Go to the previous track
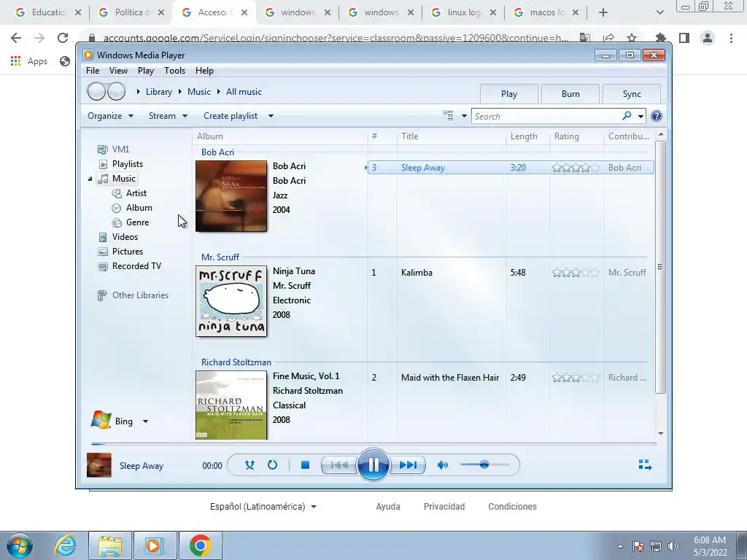747x560 pixels. (339, 465)
